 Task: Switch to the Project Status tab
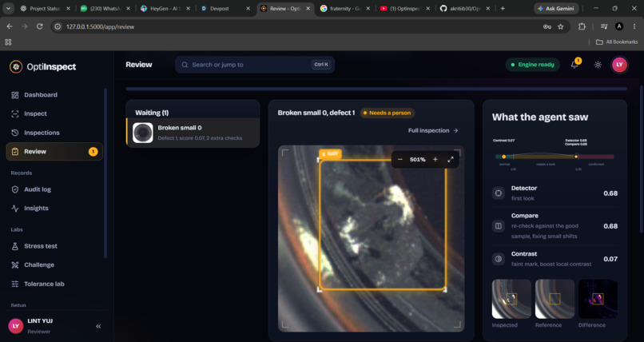(46, 8)
